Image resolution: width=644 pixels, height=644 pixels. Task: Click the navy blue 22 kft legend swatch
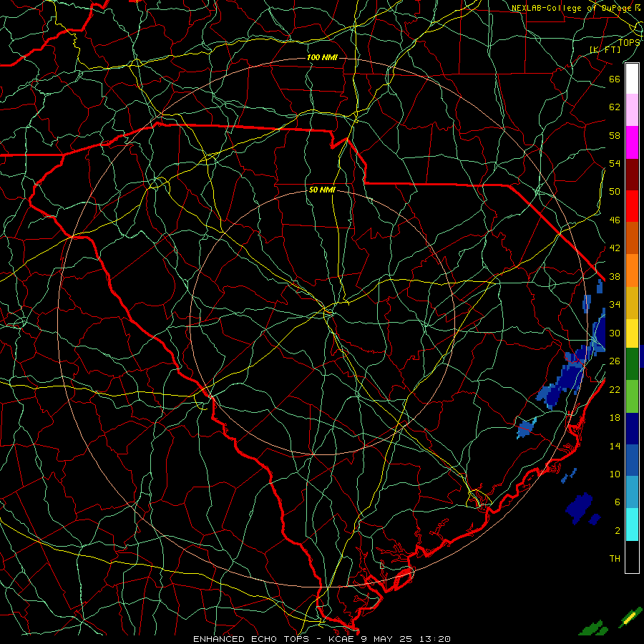[632, 429]
